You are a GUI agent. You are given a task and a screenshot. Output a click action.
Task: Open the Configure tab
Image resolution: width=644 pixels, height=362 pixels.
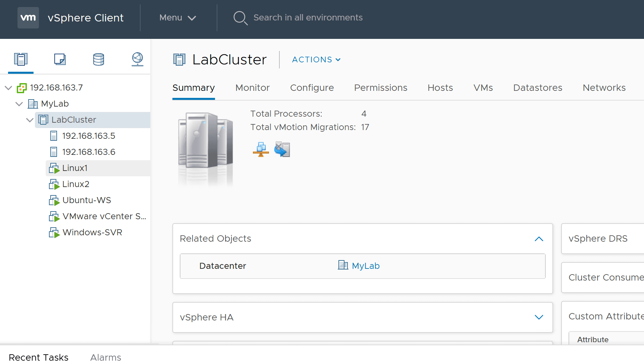pos(312,88)
